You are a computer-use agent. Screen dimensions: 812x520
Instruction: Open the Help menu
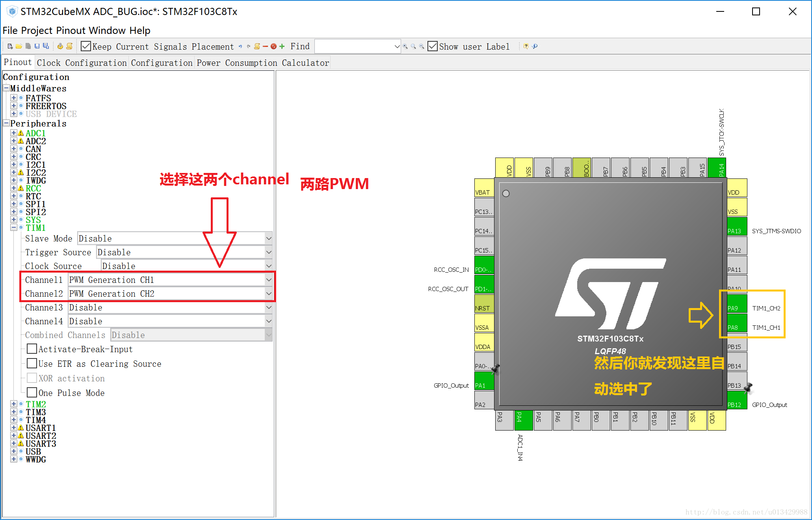140,30
